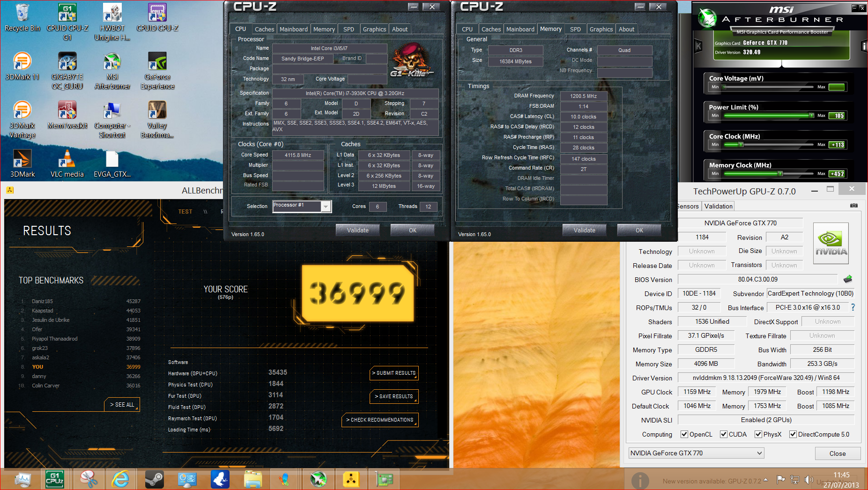The image size is (868, 490).
Task: Click OK in right CPU-Z memory window
Action: click(639, 230)
